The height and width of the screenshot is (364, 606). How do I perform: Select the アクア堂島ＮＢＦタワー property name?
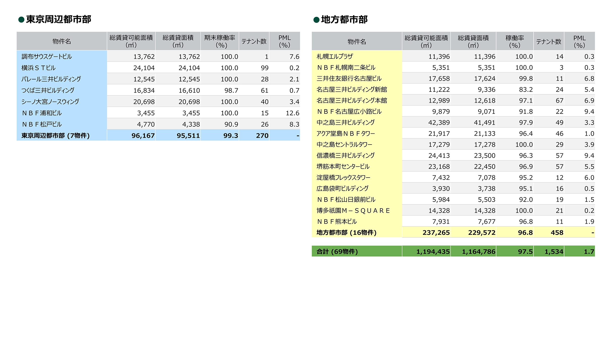(346, 133)
